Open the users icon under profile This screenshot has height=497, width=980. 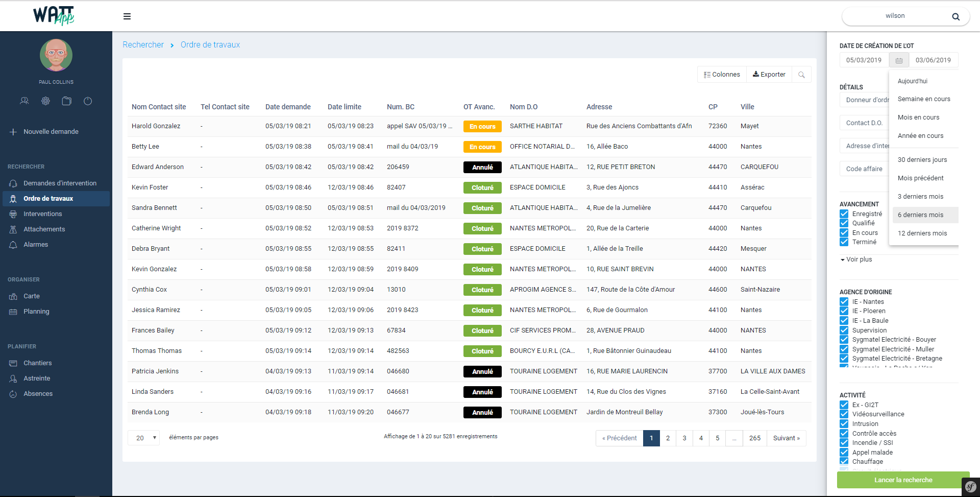(24, 101)
